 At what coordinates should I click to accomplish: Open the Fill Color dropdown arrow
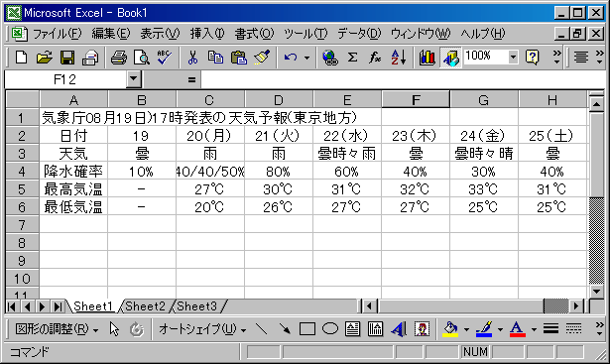click(x=466, y=329)
